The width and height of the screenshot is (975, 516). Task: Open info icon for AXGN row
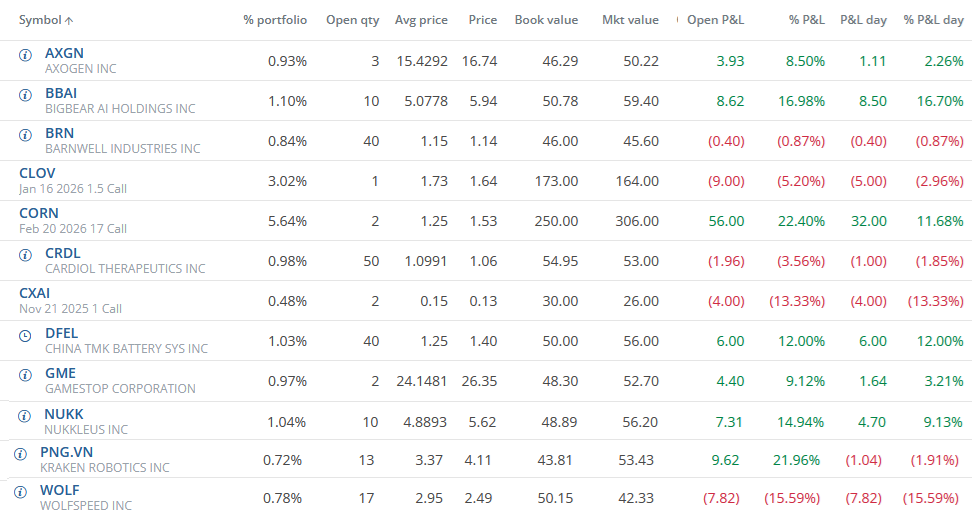point(25,55)
